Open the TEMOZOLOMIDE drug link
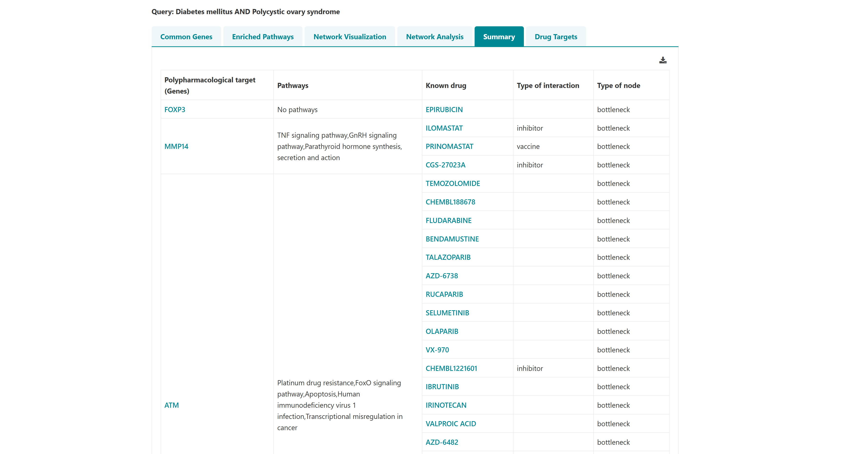Screen dimensions: 868x454 click(x=452, y=184)
